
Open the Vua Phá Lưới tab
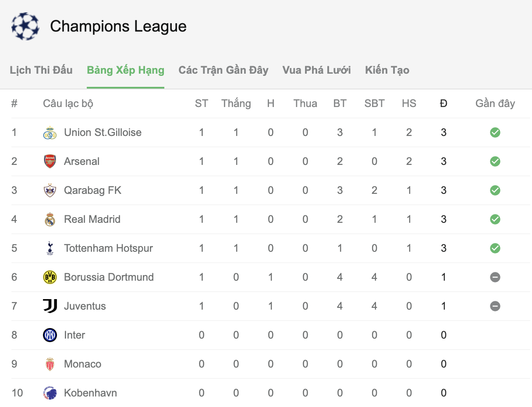(317, 70)
